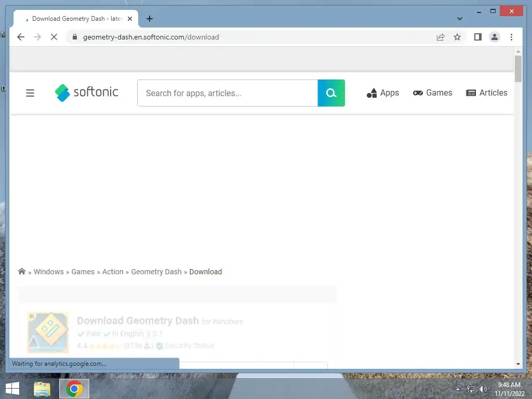Open the Windows breadcrumb link

[x=48, y=272]
